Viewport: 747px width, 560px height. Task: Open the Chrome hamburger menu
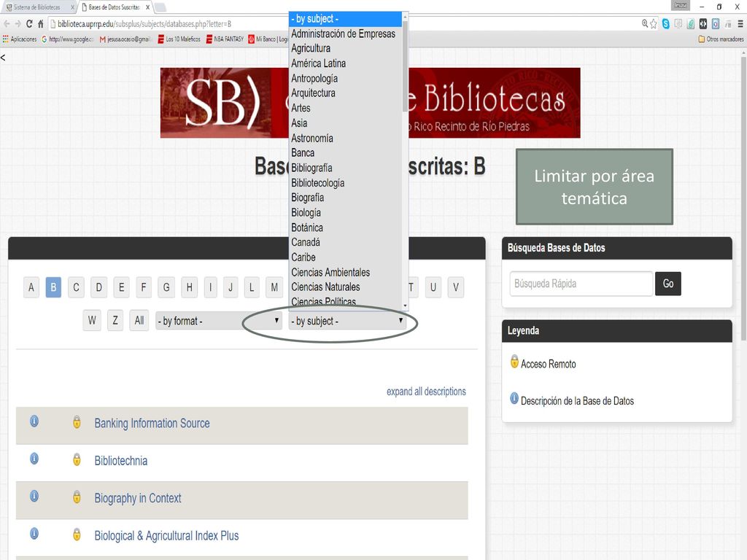[x=740, y=23]
